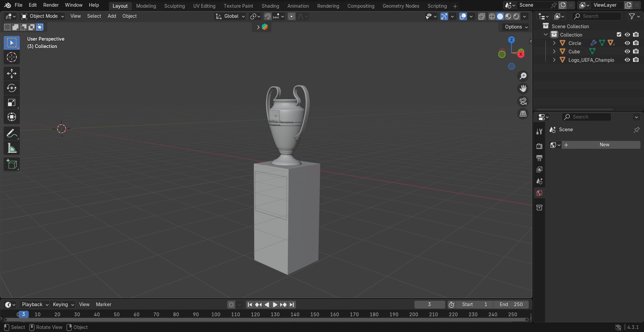Select the Measure tool
Viewport: 644px width, 332px height.
point(12,148)
